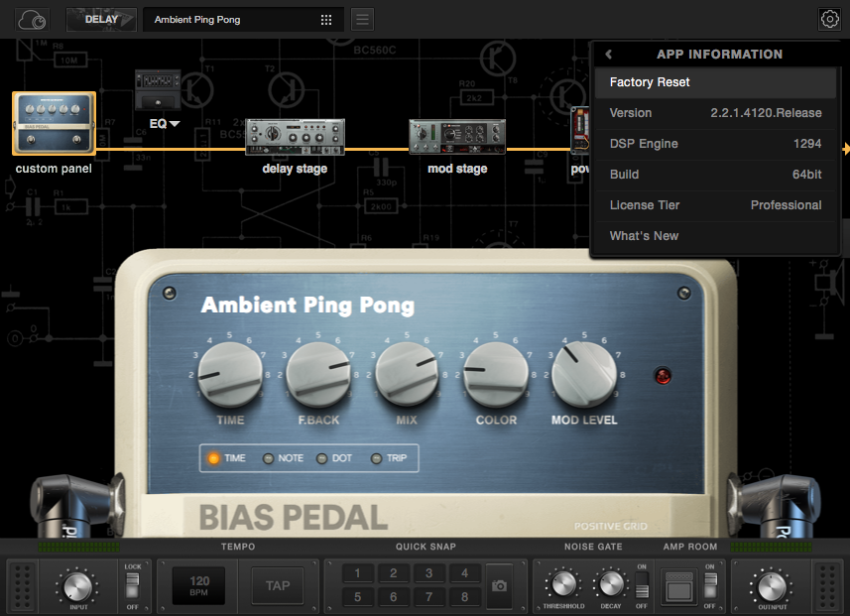
Task: Take a quick snap with the camera icon
Action: [499, 585]
